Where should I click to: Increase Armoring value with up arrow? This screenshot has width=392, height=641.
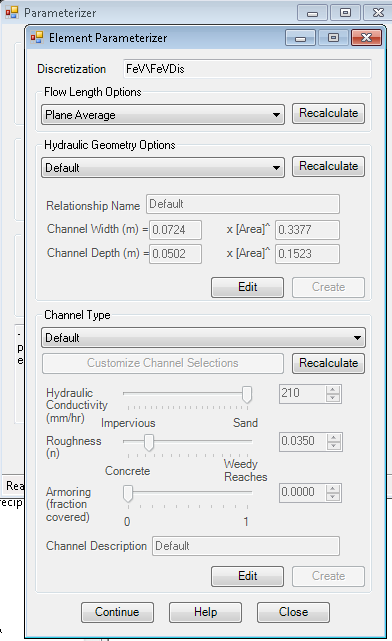point(333,489)
